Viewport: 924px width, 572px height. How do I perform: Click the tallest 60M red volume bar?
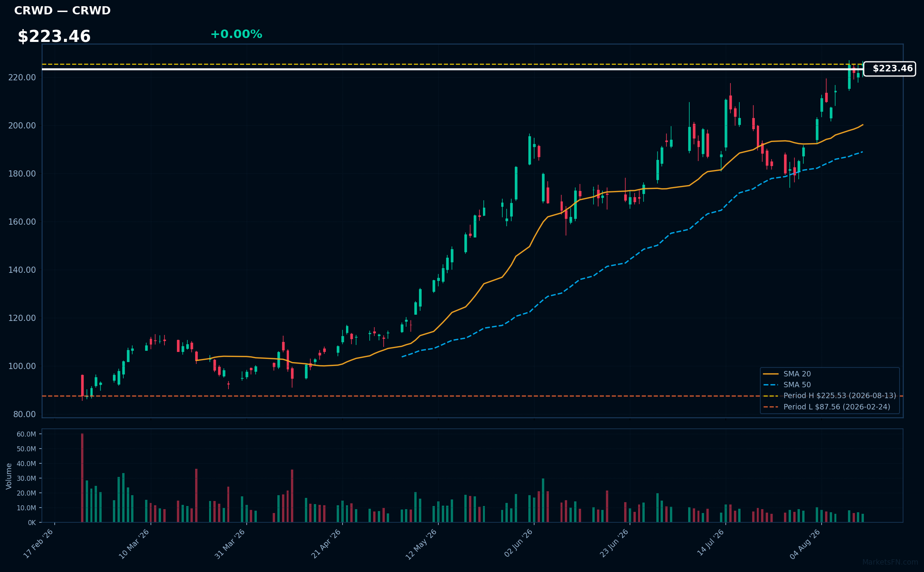(82, 478)
